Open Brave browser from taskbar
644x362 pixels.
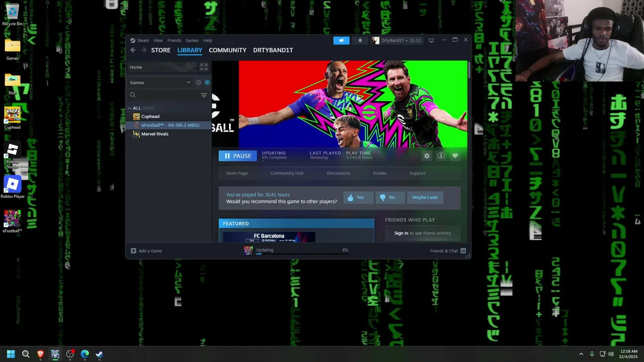[40, 354]
